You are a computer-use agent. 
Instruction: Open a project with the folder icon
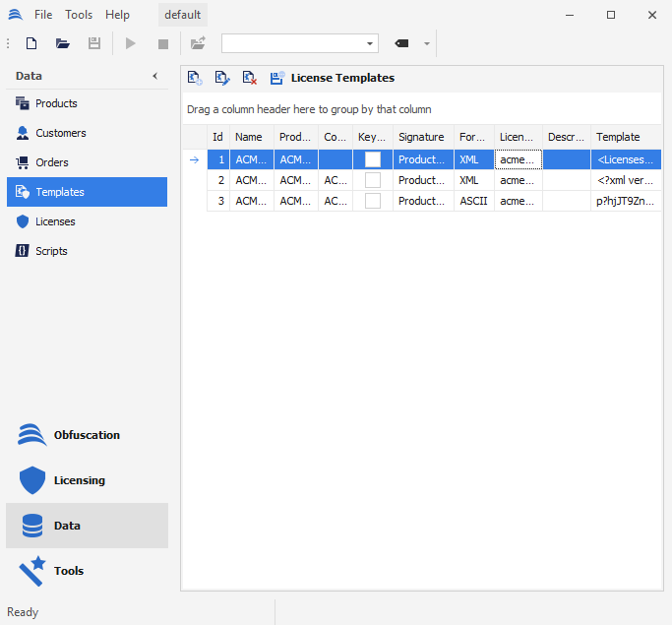pos(63,43)
